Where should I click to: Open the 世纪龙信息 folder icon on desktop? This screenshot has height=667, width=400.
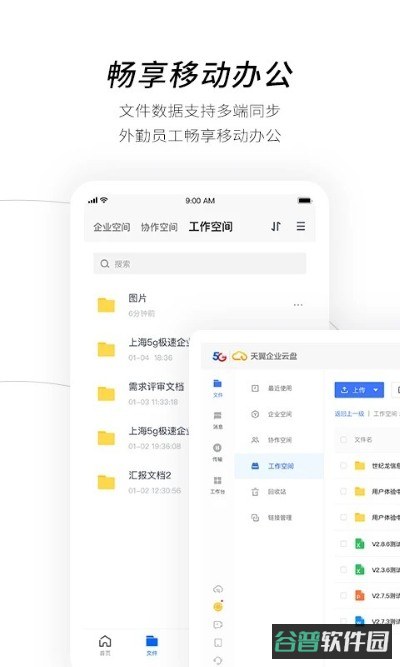(x=360, y=465)
